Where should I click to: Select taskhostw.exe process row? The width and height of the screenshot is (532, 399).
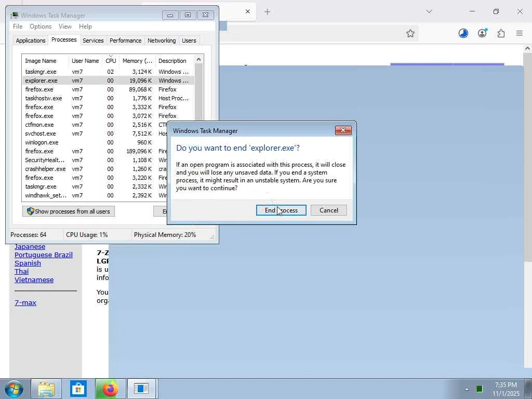point(108,98)
